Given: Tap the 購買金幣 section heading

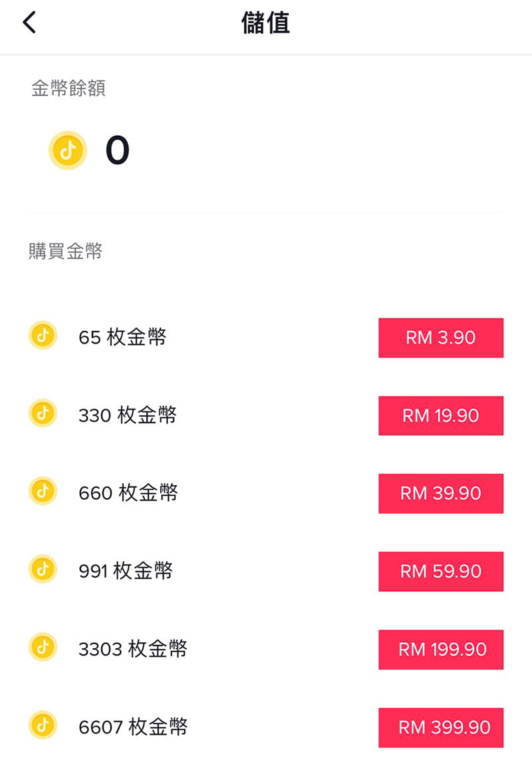Looking at the screenshot, I should 66,252.
